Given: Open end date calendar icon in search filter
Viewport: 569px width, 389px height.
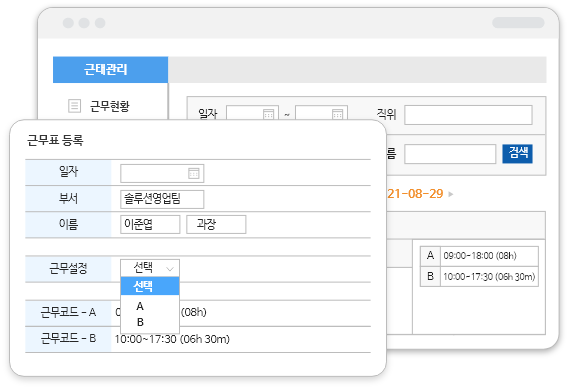Looking at the screenshot, I should [337, 114].
